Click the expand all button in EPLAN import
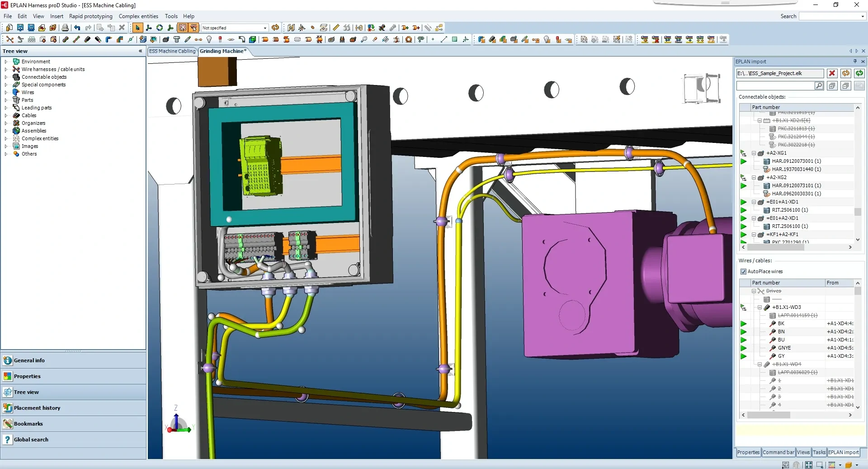The width and height of the screenshot is (868, 469). tap(832, 85)
